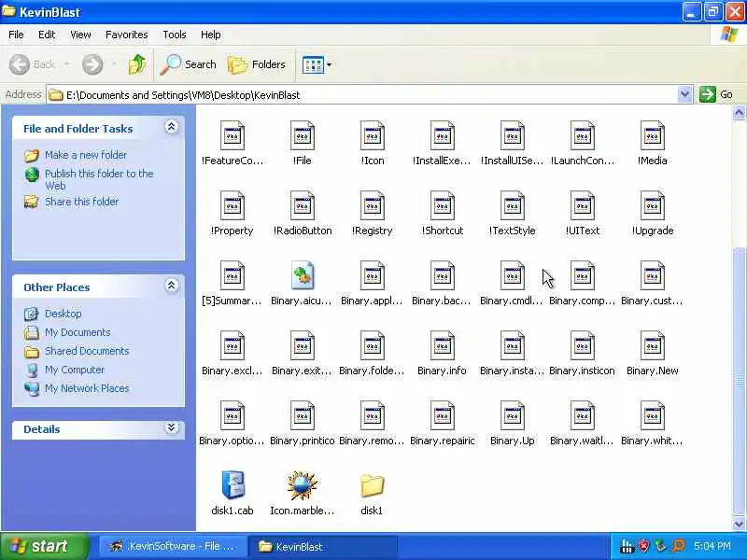
Task: Click the Search toolbar button
Action: (x=189, y=64)
